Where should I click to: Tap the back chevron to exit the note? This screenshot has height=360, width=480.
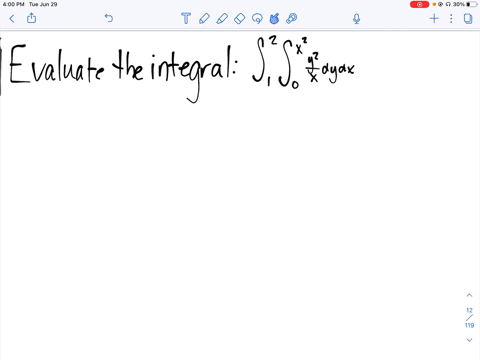(12, 18)
